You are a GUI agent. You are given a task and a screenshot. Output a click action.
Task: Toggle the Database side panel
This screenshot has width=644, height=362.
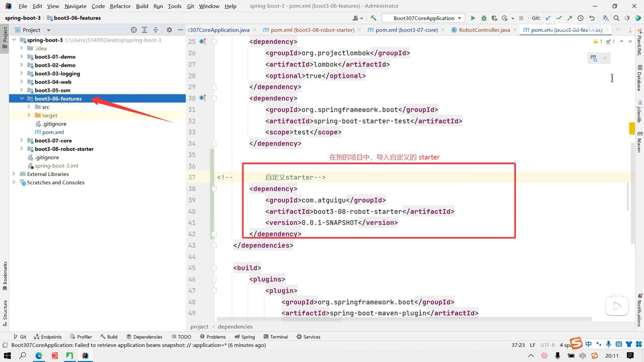(640, 78)
